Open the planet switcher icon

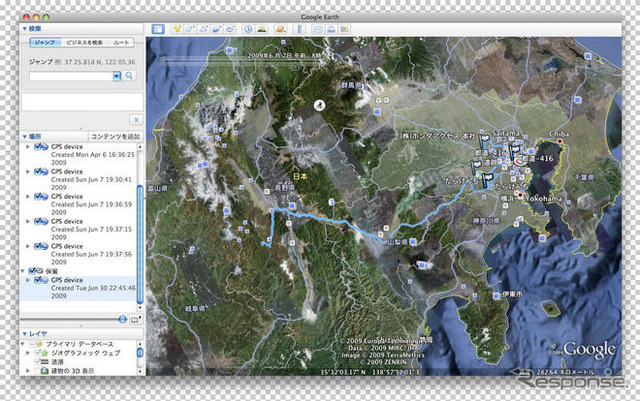coord(280,29)
